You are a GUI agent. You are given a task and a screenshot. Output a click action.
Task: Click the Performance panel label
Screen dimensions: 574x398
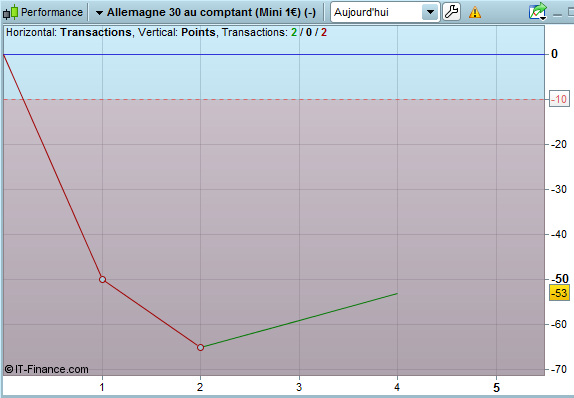(52, 12)
